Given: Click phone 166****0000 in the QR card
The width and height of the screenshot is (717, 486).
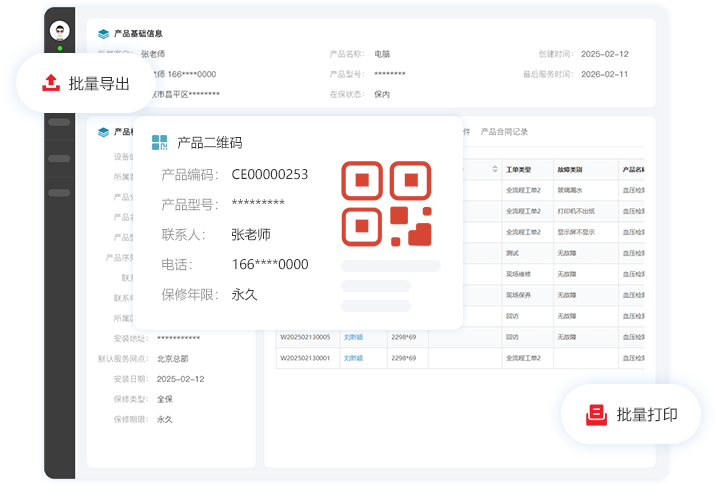Looking at the screenshot, I should [270, 264].
